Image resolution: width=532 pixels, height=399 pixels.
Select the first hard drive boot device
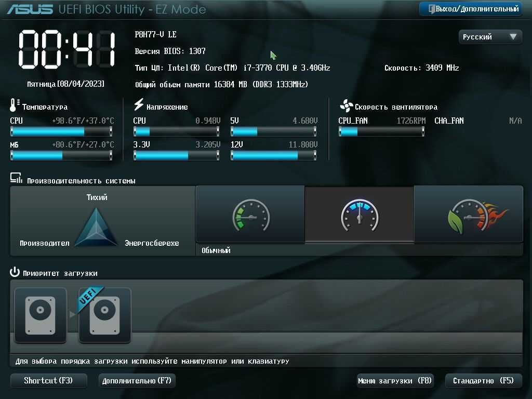(41, 315)
